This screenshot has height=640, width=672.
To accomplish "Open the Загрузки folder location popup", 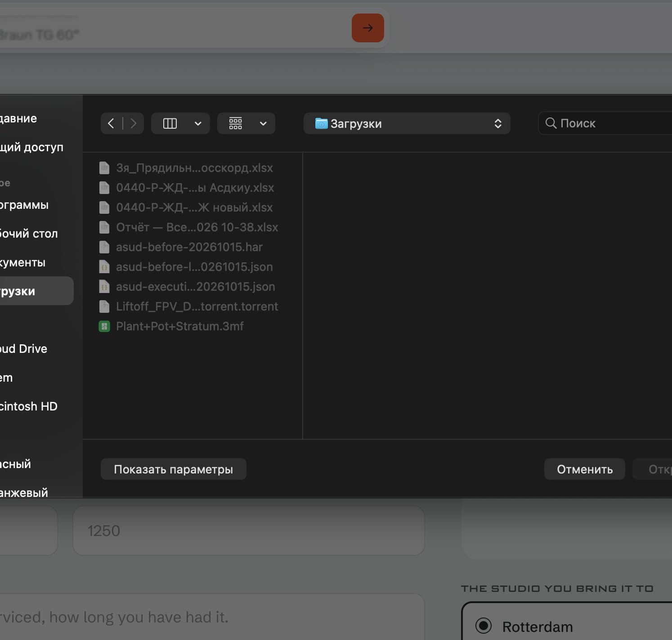I will [x=407, y=123].
